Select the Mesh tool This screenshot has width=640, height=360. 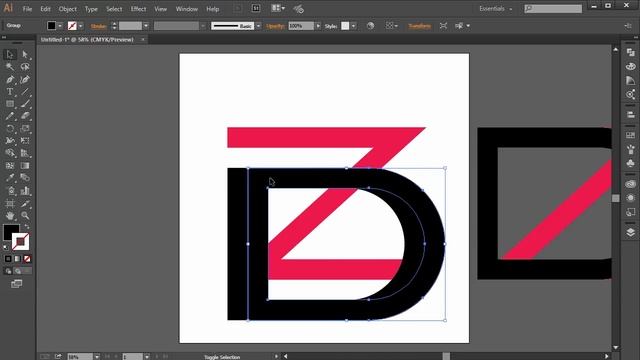coord(10,166)
